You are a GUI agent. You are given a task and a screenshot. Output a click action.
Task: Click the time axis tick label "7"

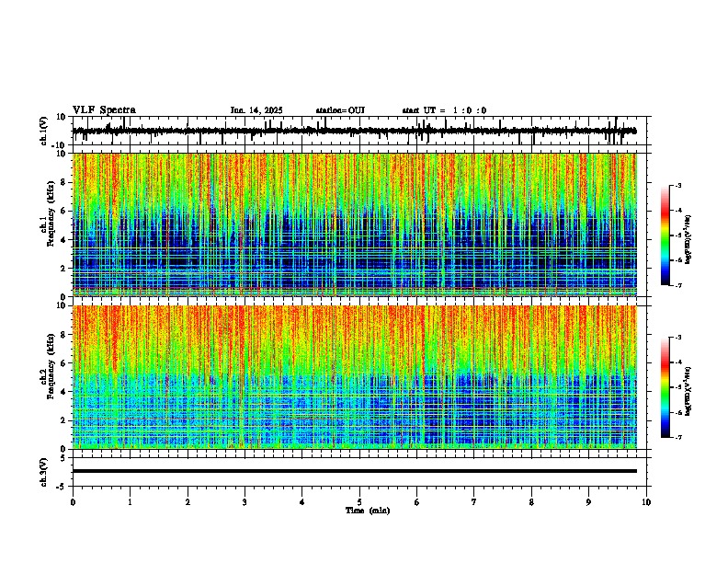point(474,502)
